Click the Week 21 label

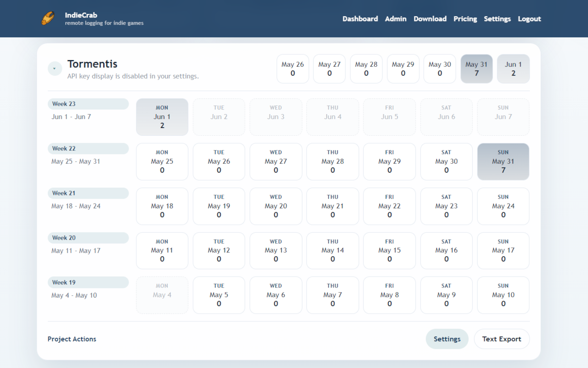pyautogui.click(x=88, y=193)
